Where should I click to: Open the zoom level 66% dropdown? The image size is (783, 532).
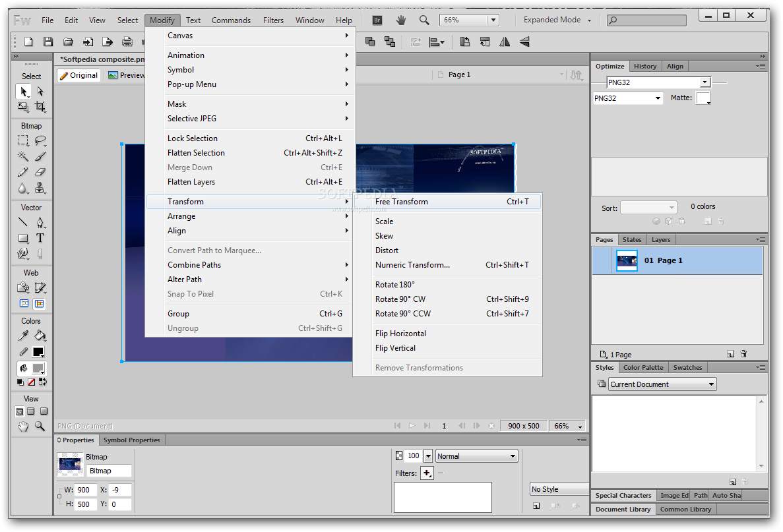point(493,20)
